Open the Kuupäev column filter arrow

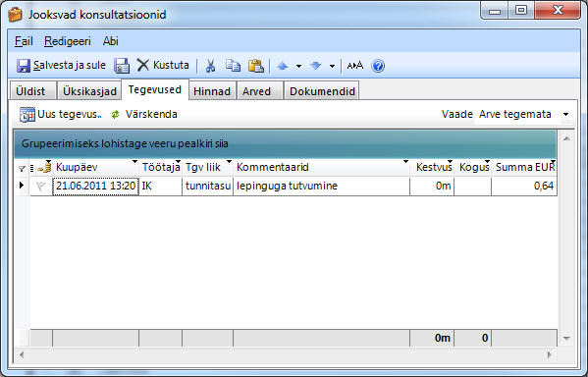pyautogui.click(x=135, y=162)
